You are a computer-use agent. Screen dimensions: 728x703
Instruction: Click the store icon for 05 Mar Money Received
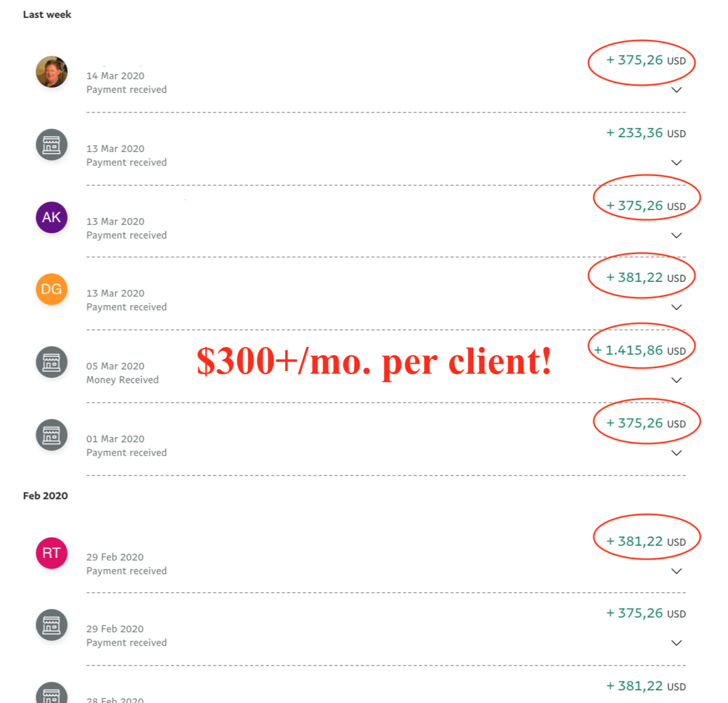coord(52,362)
